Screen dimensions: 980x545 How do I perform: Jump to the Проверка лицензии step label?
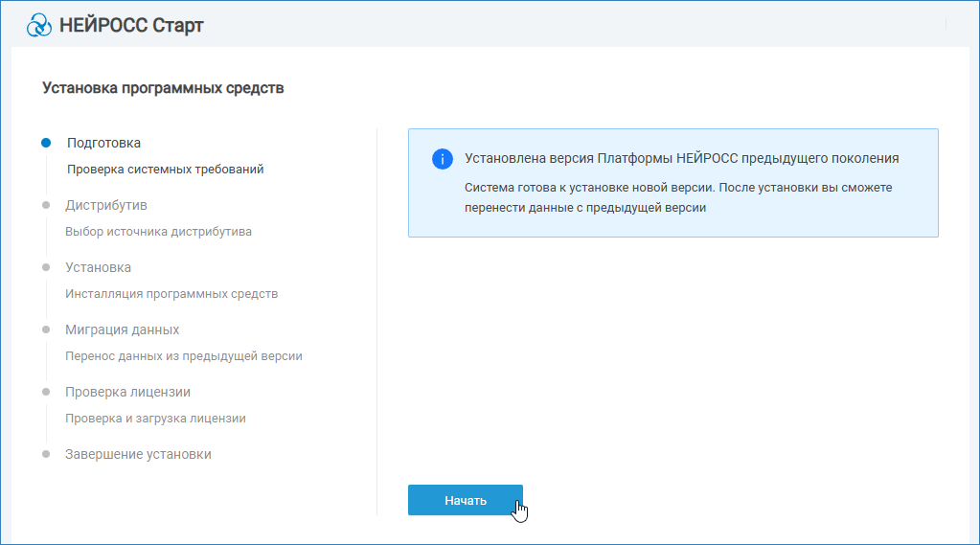[x=127, y=392]
